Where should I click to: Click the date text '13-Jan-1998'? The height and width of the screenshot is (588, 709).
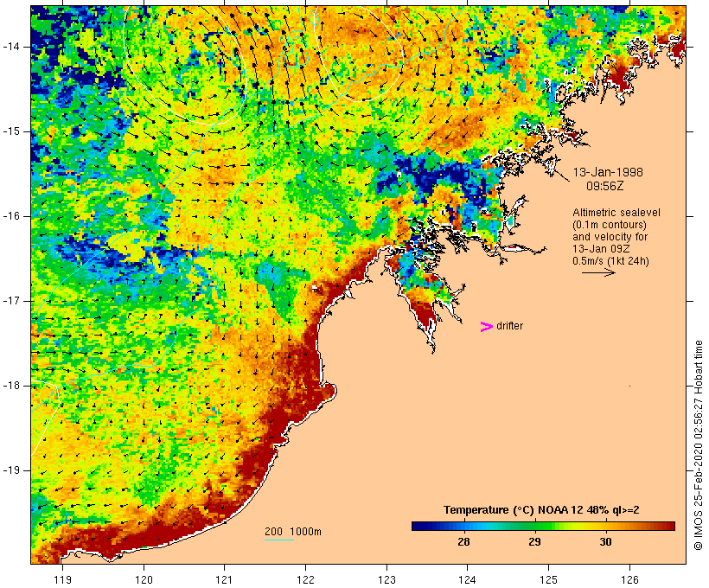pos(608,172)
